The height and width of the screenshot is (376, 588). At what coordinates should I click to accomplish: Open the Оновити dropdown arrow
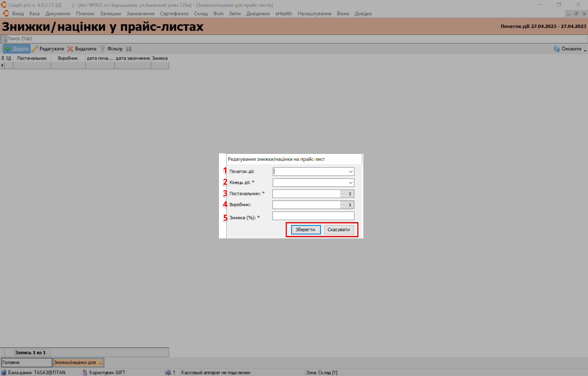point(585,50)
